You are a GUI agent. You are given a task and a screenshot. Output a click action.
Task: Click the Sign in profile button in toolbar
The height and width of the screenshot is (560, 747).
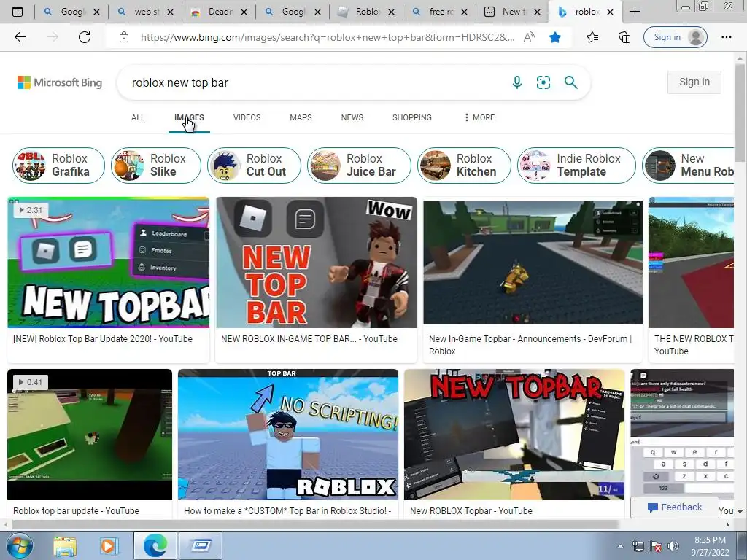pyautogui.click(x=675, y=37)
